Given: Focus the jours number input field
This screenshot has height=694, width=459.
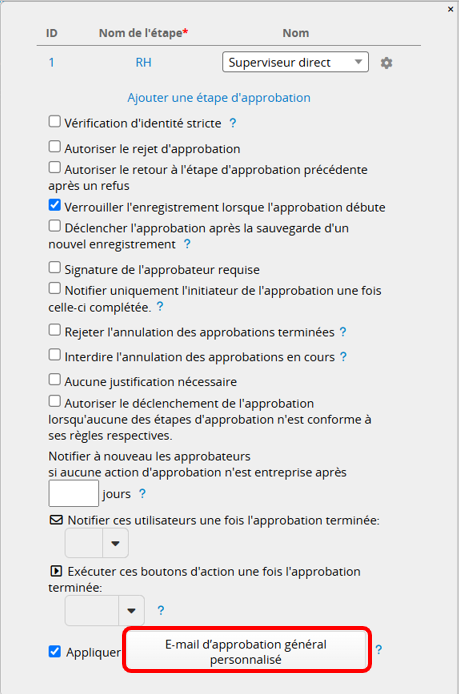Looking at the screenshot, I should pyautogui.click(x=73, y=494).
